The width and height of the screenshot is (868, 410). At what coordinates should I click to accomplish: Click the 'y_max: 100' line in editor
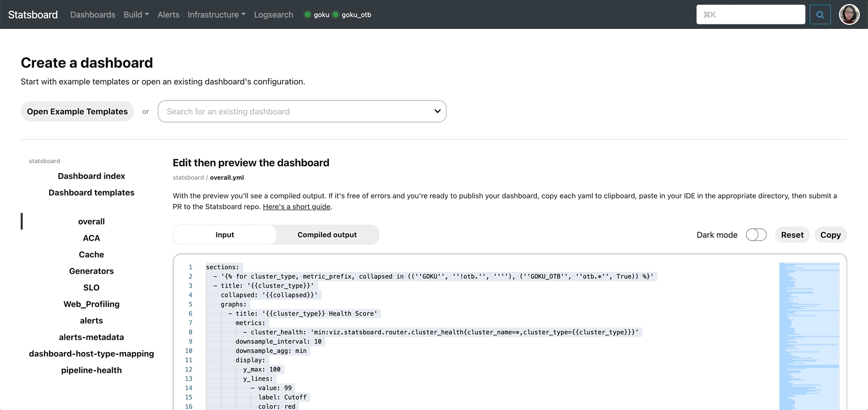pyautogui.click(x=262, y=369)
